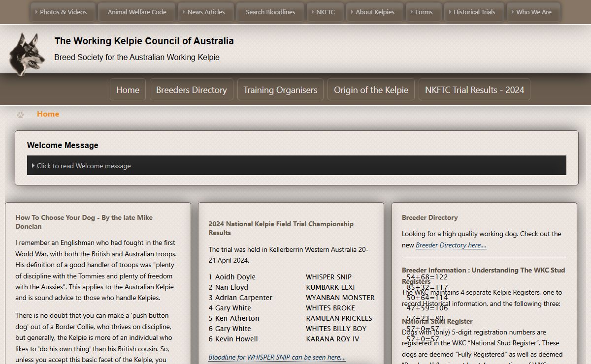Image resolution: width=591 pixels, height=364 pixels.
Task: Click the paw print breadcrumb icon
Action: coord(20,115)
